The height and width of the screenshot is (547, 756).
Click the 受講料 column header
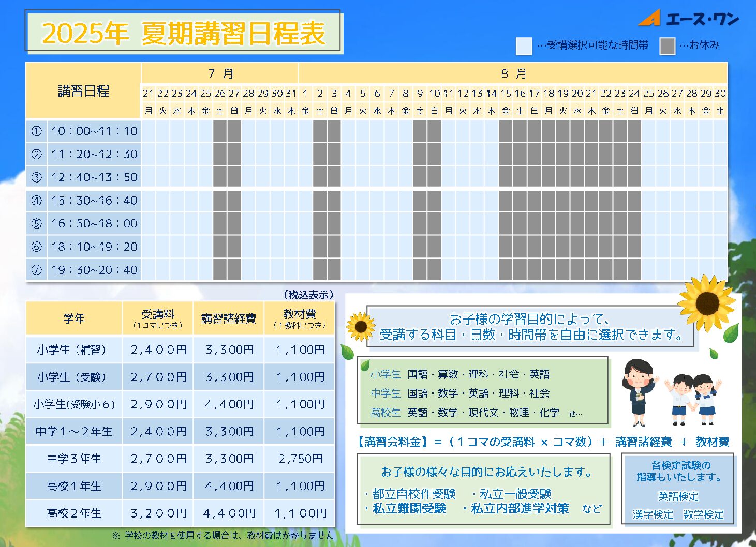[158, 318]
